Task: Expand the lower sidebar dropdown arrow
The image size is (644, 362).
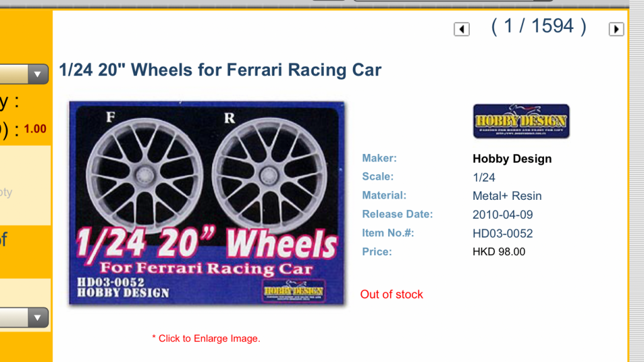Action: point(37,317)
